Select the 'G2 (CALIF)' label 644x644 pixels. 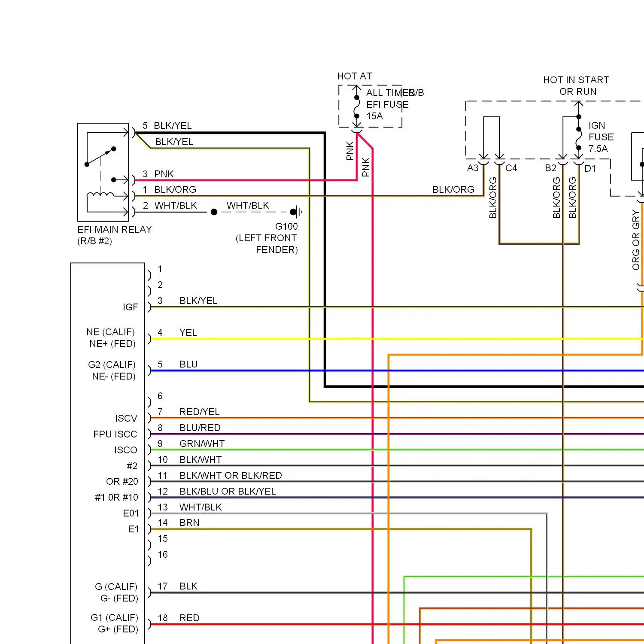112,365
